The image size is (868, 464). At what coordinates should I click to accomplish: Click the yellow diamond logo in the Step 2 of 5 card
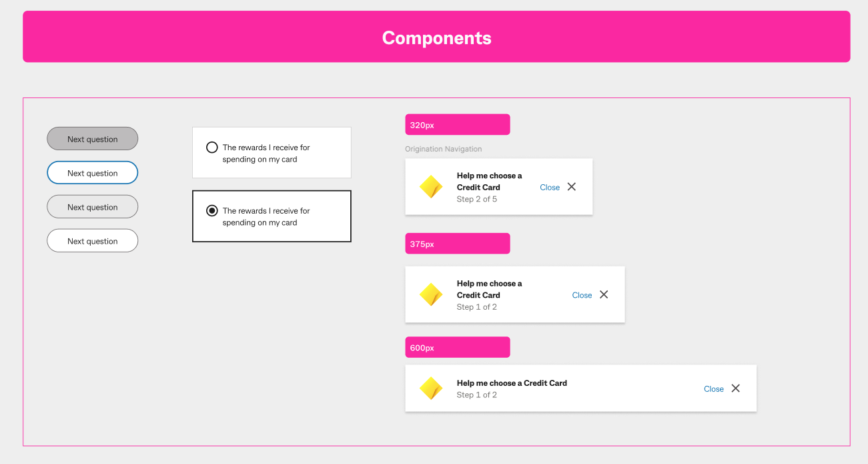tap(431, 187)
